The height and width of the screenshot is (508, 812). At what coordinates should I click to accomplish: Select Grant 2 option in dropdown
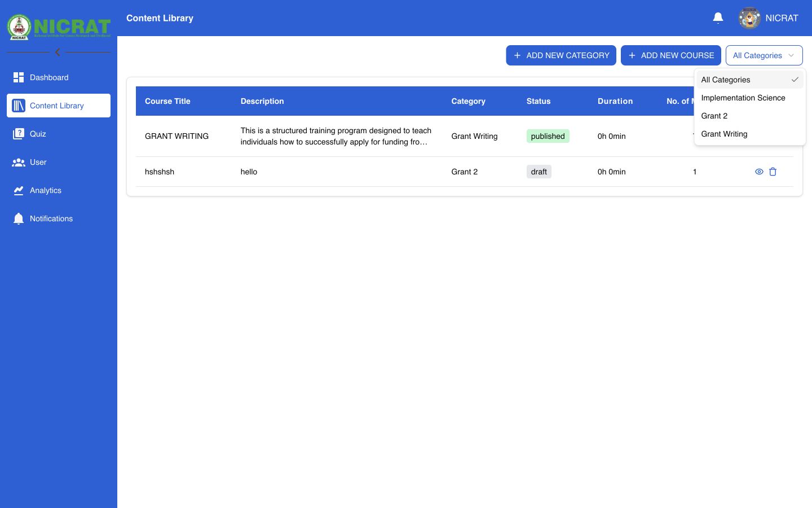[x=750, y=116]
